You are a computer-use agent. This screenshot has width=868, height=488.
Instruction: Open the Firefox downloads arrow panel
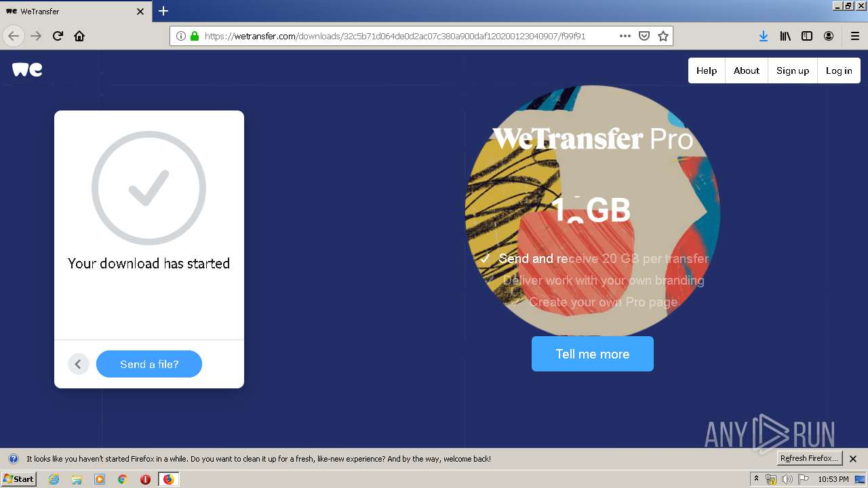tap(764, 36)
